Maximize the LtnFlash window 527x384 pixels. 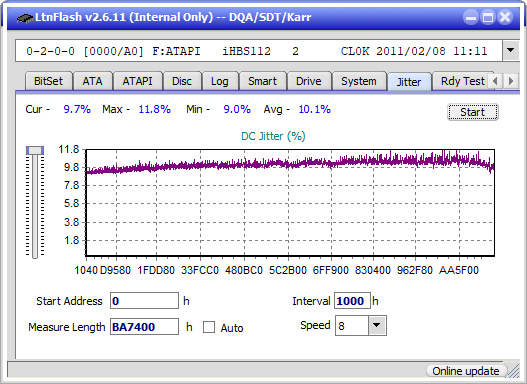pos(488,17)
